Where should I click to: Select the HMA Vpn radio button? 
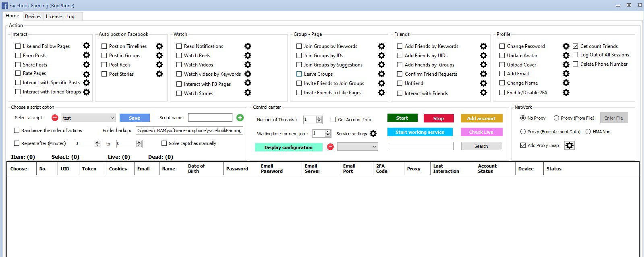tap(588, 132)
